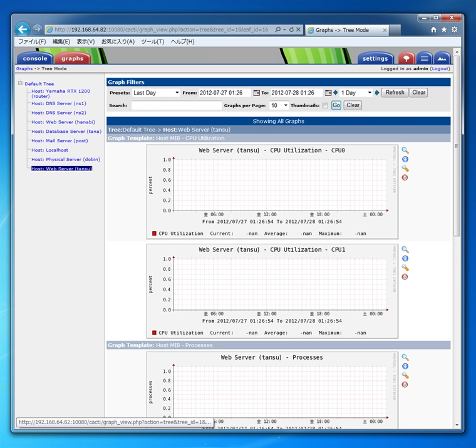Select Host: DNS Server (ns1)
Screen dimensions: 476x448
(59, 103)
